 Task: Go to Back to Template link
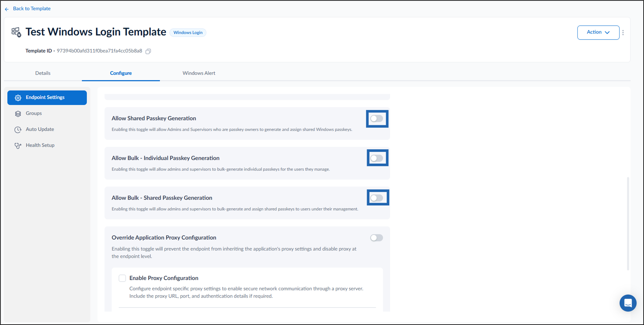click(x=31, y=9)
